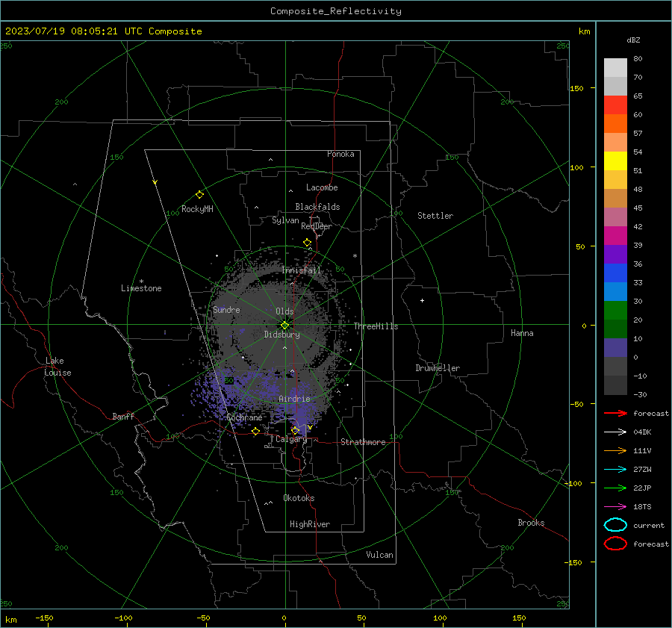Image resolution: width=672 pixels, height=628 pixels.
Task: Click the yellow diamond marker above Calgary label
Action: [295, 430]
